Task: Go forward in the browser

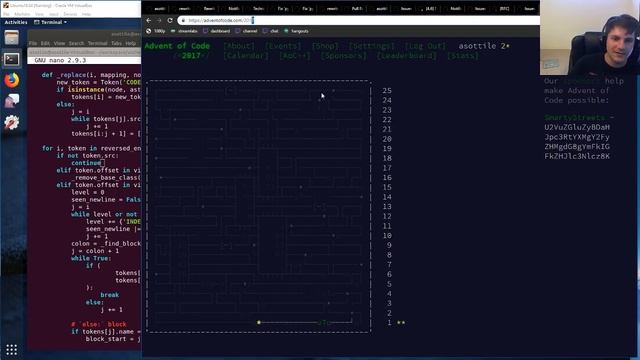Action: (159, 20)
